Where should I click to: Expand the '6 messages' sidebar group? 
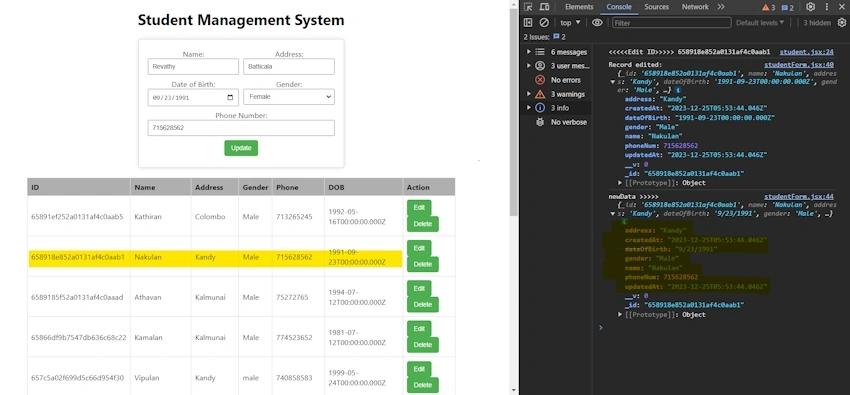(529, 52)
